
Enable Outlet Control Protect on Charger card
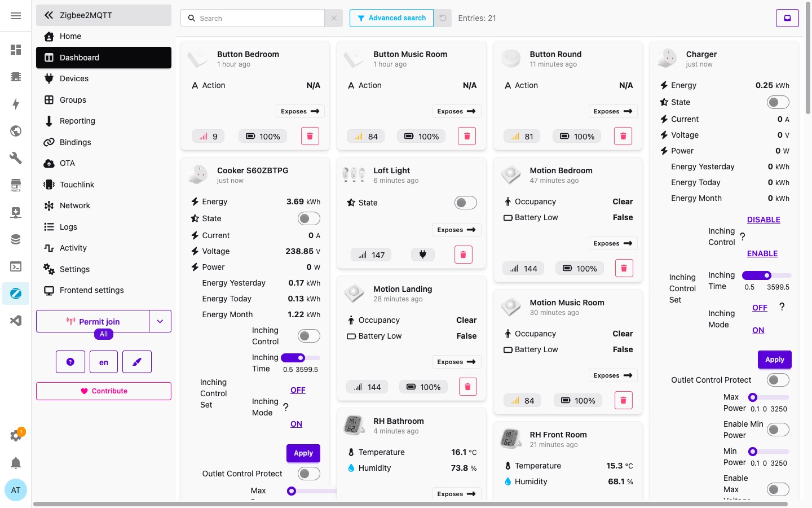click(778, 380)
